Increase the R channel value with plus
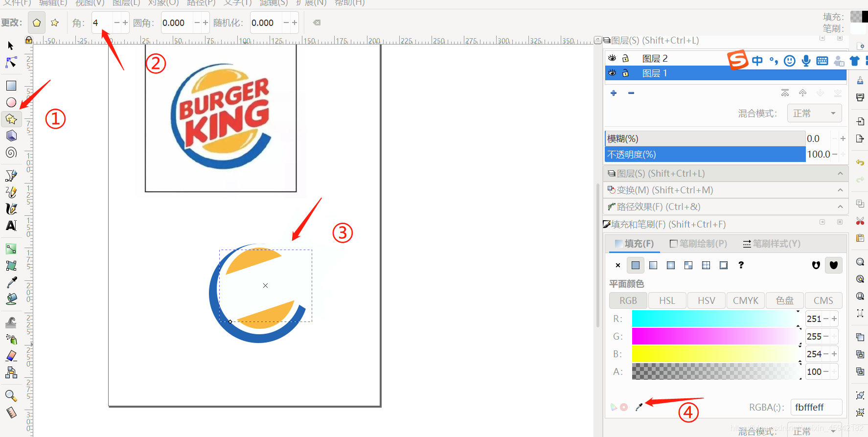This screenshot has height=437, width=868. [835, 319]
